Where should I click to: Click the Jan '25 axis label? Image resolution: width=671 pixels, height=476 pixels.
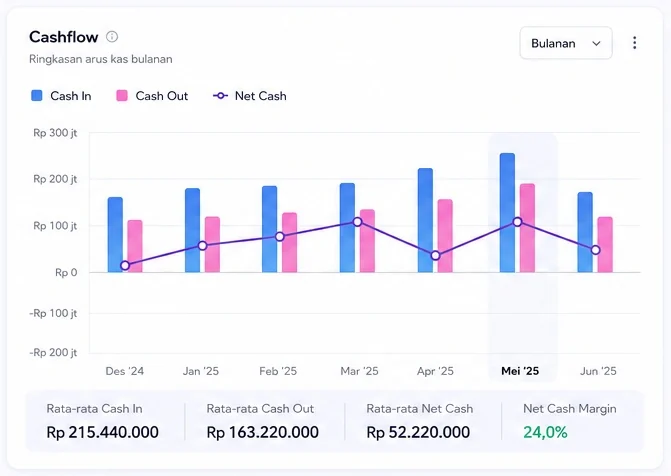(x=201, y=371)
